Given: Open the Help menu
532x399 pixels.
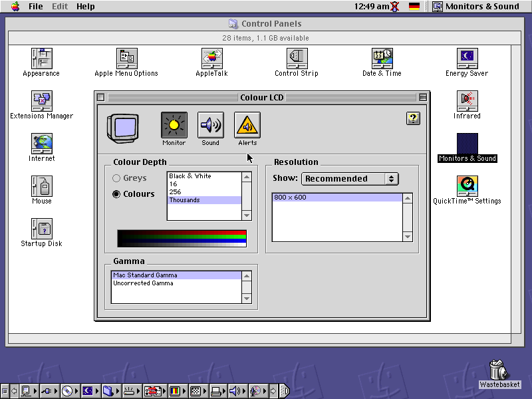Looking at the screenshot, I should coord(86,7).
